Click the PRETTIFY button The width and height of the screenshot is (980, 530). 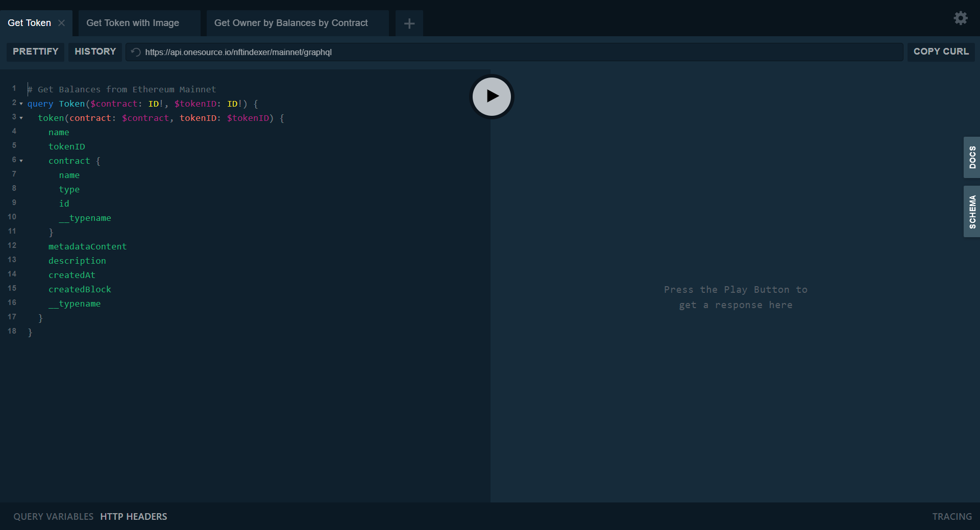pos(35,52)
